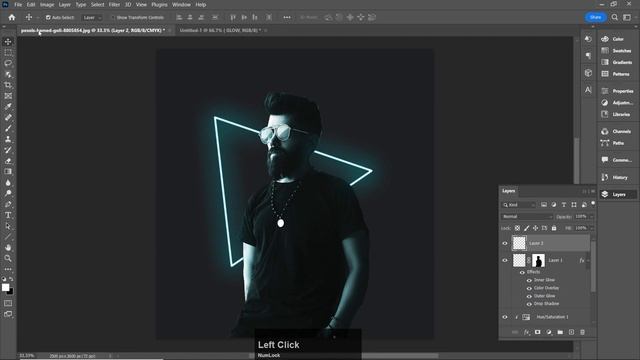Toggle the Auto-Select checkbox

[48, 18]
